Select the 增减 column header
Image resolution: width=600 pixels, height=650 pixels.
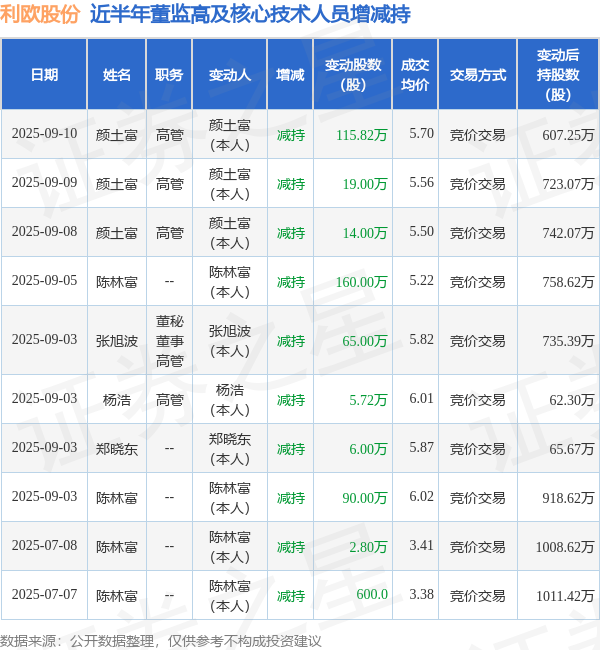[x=290, y=75]
